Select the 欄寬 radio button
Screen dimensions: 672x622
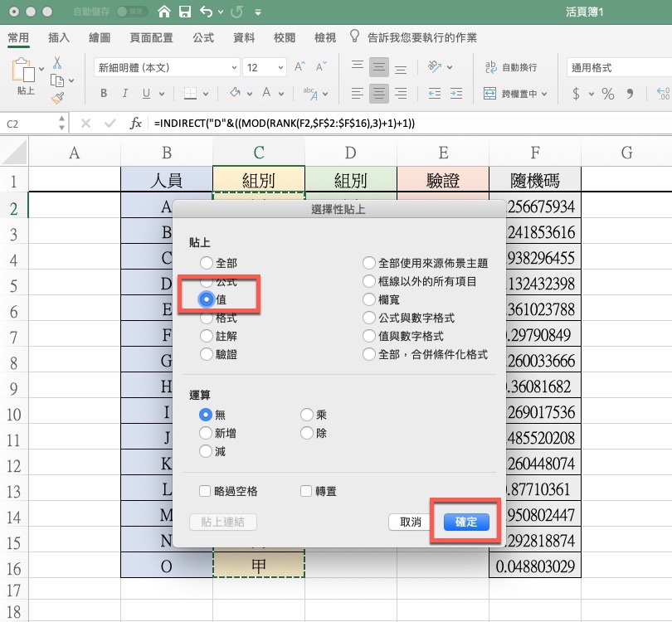(368, 299)
